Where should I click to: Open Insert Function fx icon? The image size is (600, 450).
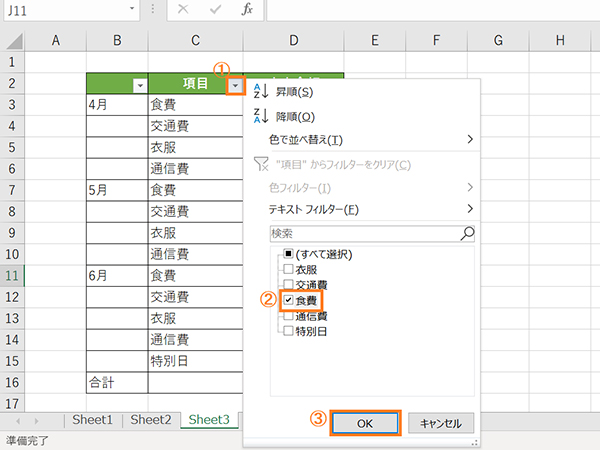(247, 9)
